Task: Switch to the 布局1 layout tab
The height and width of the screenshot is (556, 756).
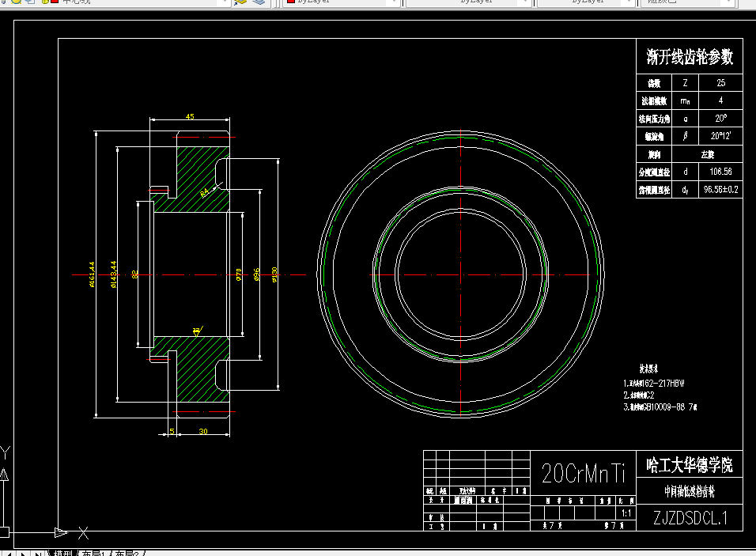Action: coord(93,553)
